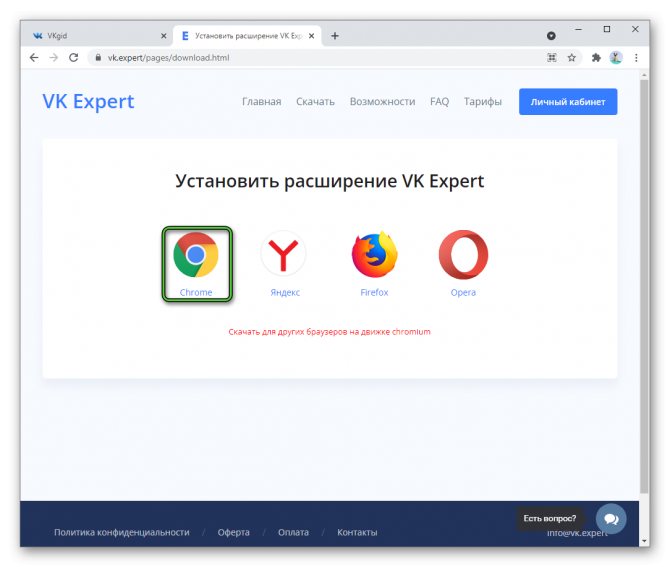This screenshot has height=567, width=670.
Task: Open the Главная menu item
Action: (x=262, y=102)
